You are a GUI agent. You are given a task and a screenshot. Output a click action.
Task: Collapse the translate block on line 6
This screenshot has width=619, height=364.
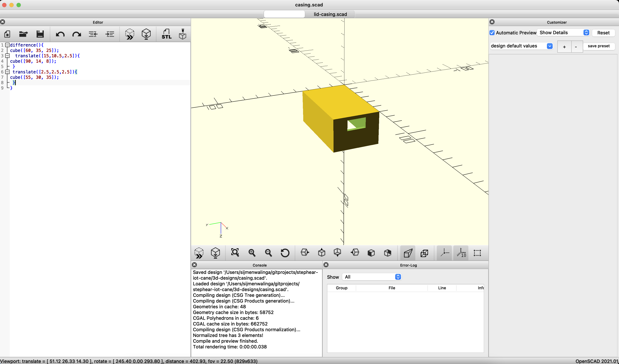(x=7, y=72)
